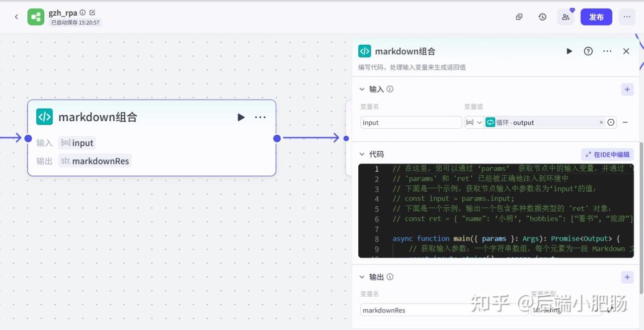Open side panel three-dot menu
Image resolution: width=644 pixels, height=330 pixels.
pyautogui.click(x=607, y=51)
